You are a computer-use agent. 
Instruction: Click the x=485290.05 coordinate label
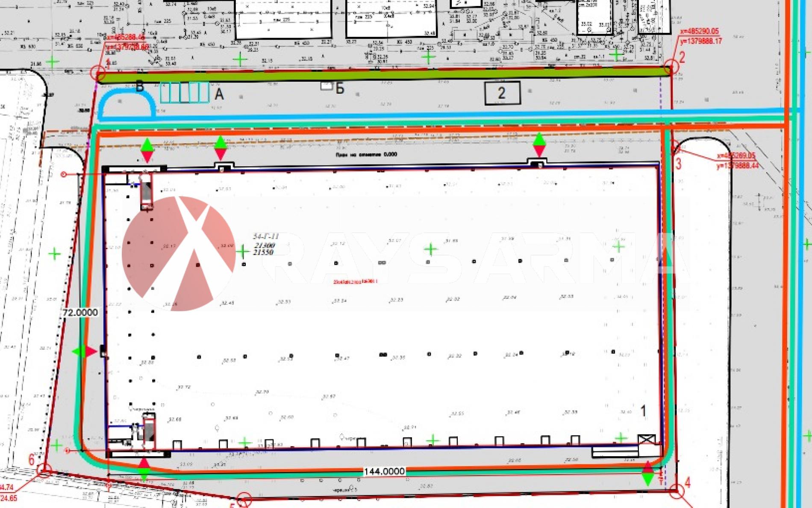(699, 31)
